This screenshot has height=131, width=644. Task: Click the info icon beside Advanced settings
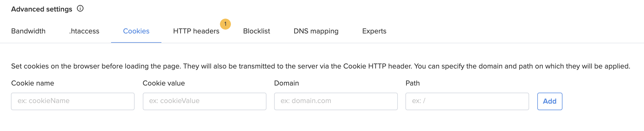[80, 8]
